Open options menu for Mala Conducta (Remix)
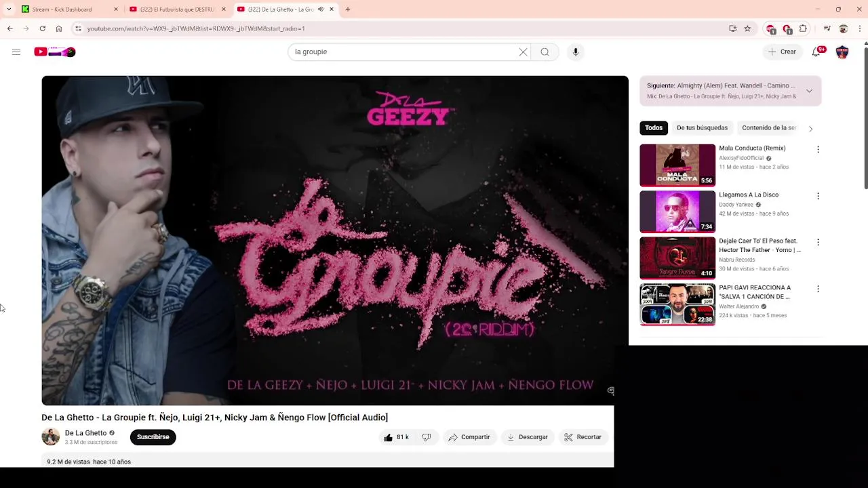This screenshot has height=488, width=868. coord(818,149)
